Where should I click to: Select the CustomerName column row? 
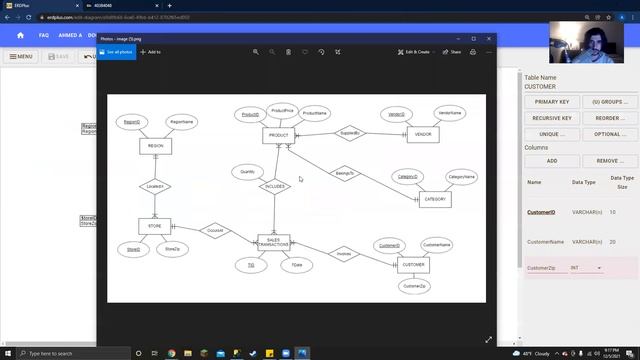click(581, 242)
